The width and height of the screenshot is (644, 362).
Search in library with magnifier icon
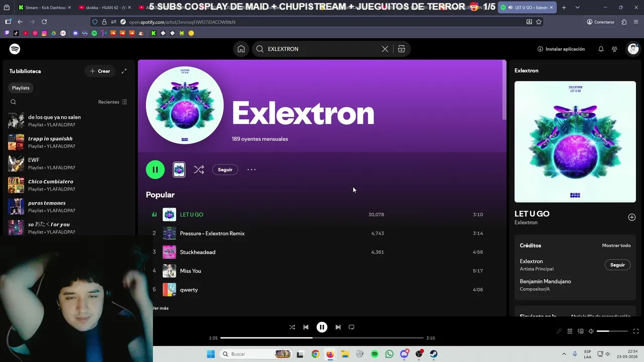(14, 102)
